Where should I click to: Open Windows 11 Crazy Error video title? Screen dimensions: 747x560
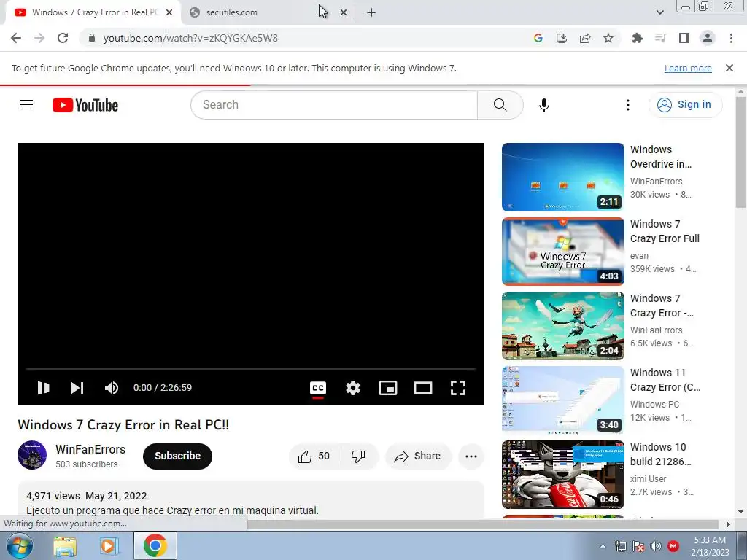click(665, 380)
